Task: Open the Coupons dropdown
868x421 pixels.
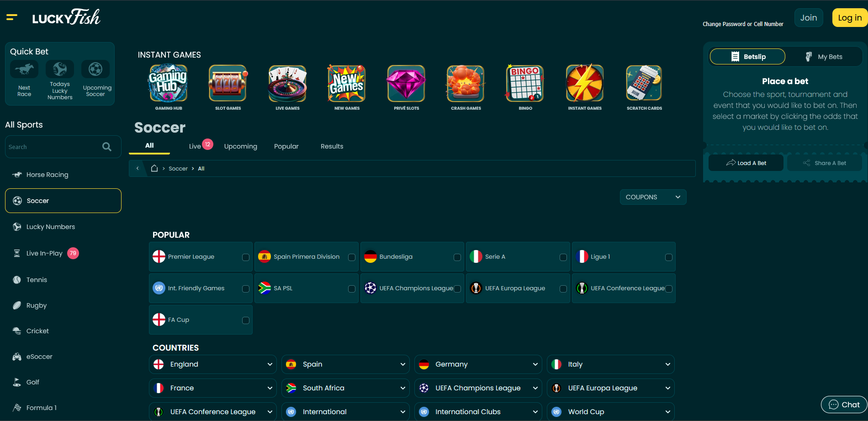Action: tap(653, 197)
